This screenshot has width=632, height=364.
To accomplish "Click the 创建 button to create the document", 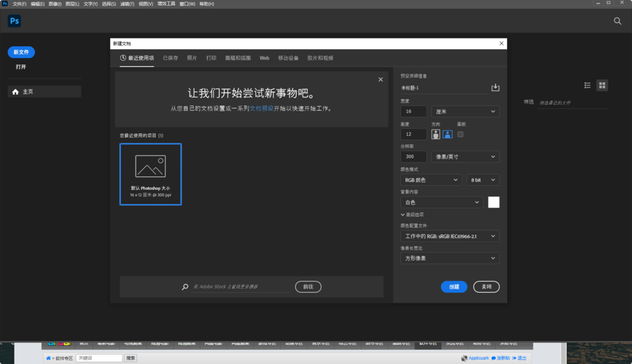I will click(454, 286).
